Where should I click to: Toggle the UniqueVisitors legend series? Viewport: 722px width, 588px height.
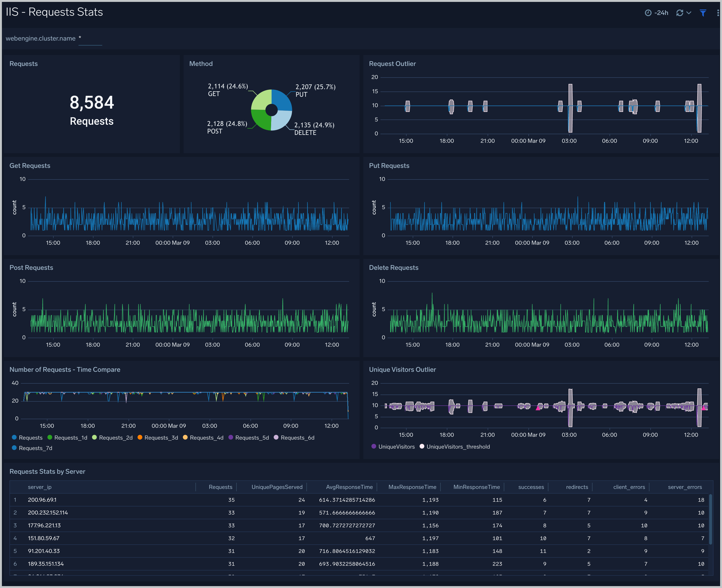[x=393, y=447]
